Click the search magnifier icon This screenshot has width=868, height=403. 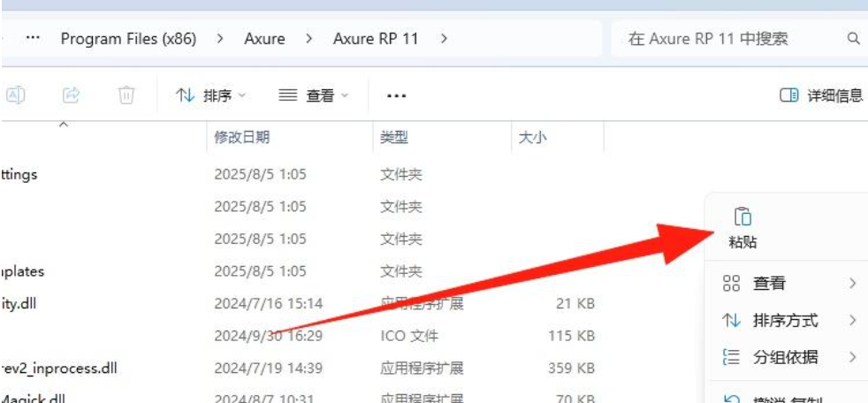853,39
